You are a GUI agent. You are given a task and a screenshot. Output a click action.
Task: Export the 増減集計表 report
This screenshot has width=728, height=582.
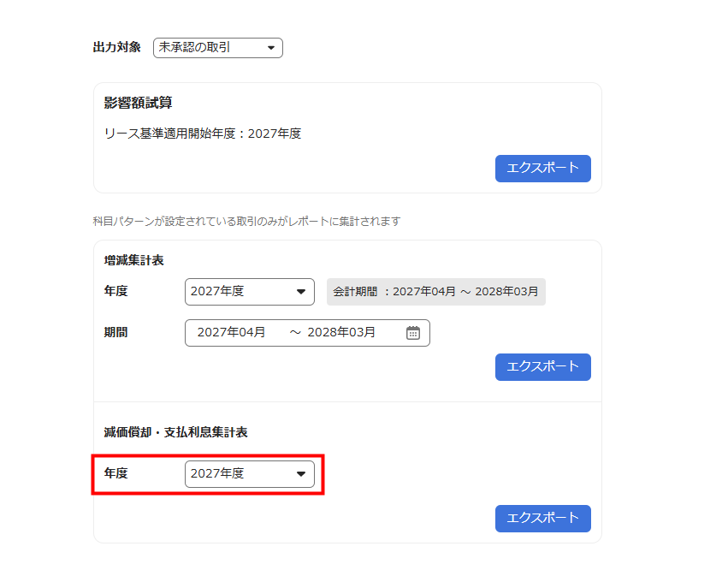(542, 366)
